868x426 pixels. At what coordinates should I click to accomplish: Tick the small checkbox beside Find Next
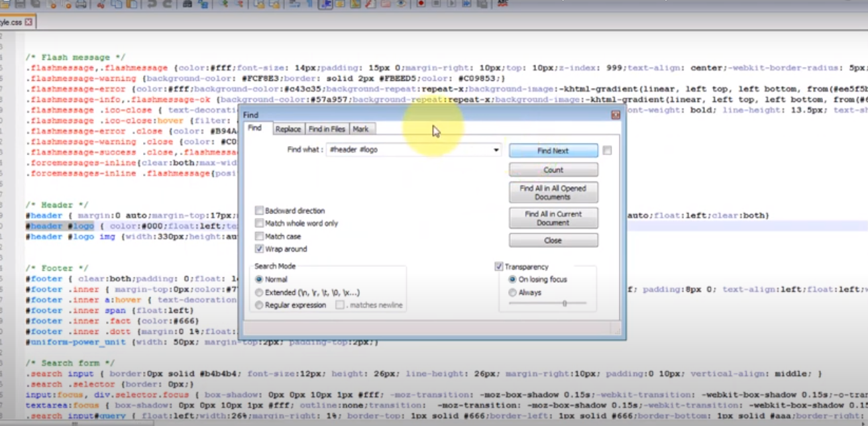tap(607, 150)
